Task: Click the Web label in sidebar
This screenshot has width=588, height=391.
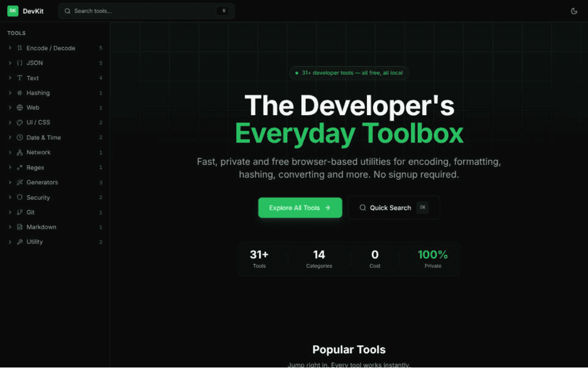Action: [33, 107]
